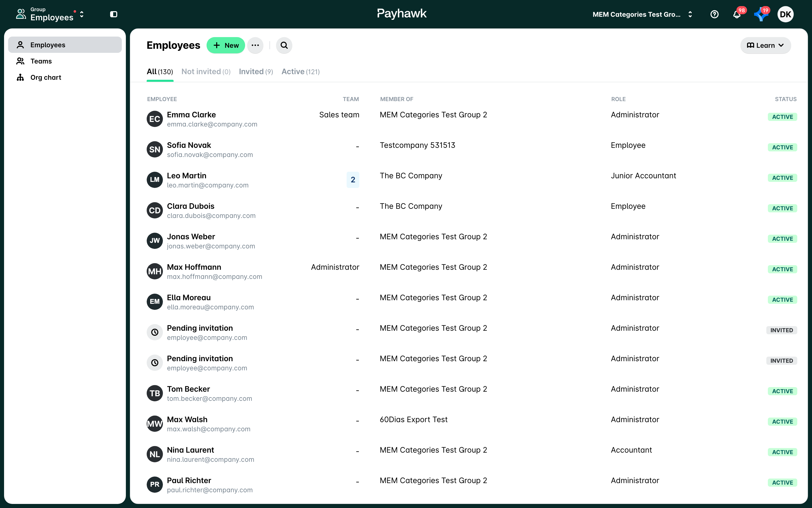Click Emma Clarke's EC avatar
This screenshot has width=812, height=508.
(155, 119)
